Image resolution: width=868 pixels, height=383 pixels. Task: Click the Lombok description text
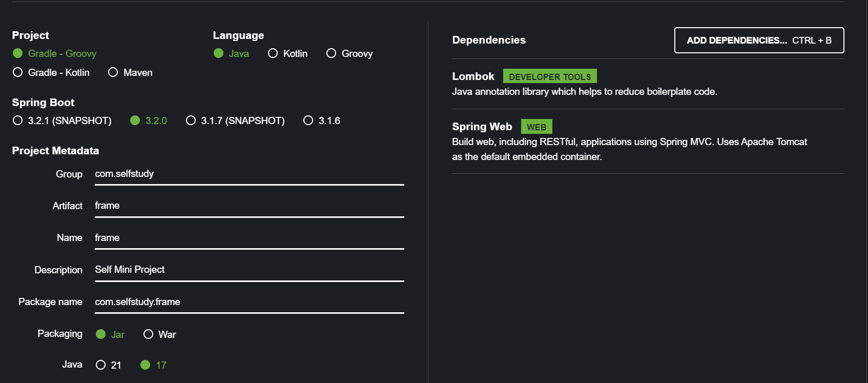pos(585,92)
